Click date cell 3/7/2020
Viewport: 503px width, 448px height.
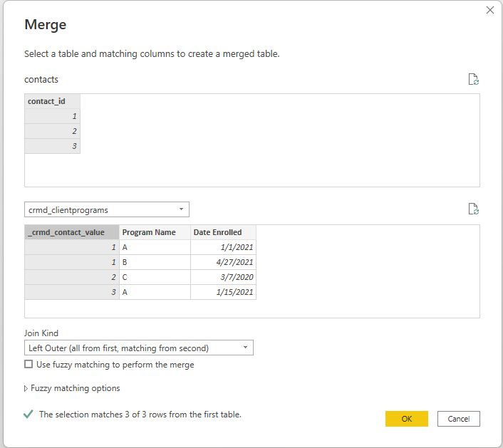(x=223, y=277)
